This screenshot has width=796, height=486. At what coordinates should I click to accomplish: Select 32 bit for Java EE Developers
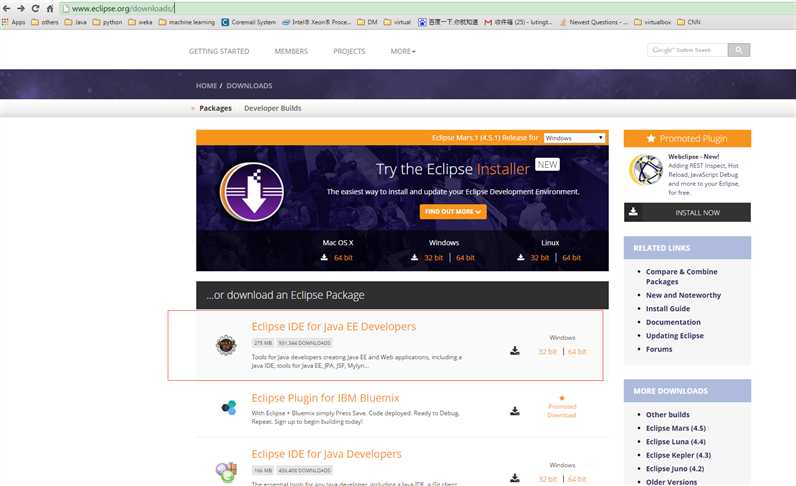[547, 351]
